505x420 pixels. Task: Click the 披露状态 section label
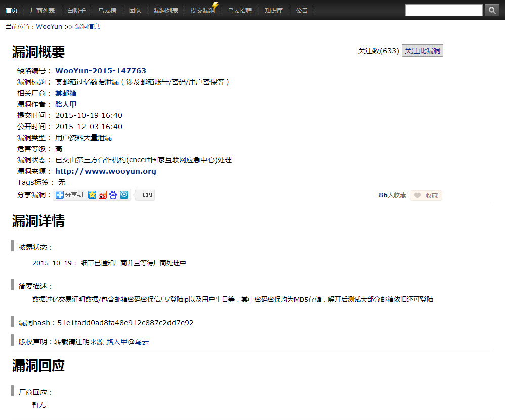(35, 247)
